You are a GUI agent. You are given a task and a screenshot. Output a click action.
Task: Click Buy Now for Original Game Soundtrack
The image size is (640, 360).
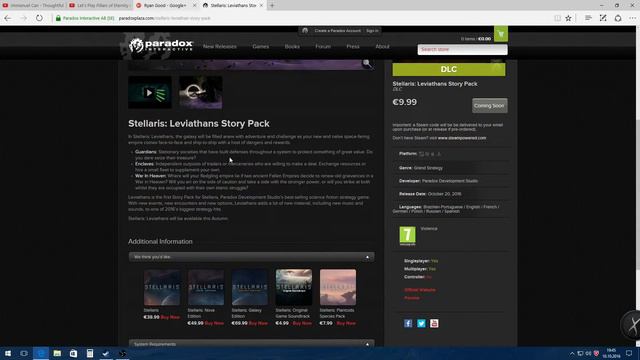[x=302, y=323]
